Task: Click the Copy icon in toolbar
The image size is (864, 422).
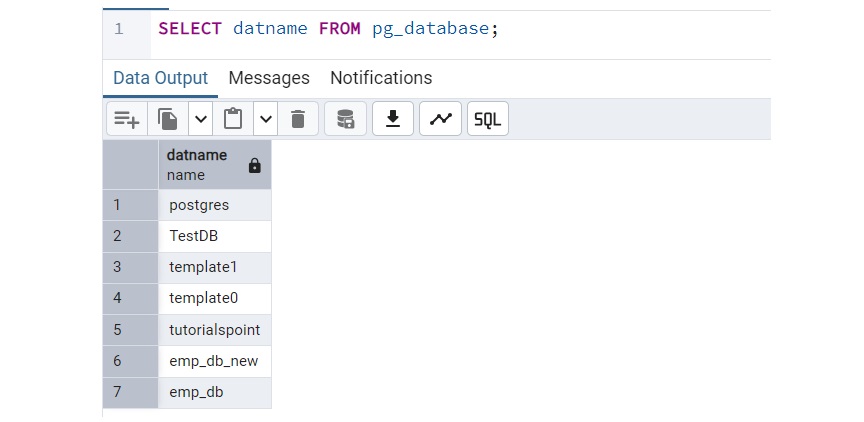Action: point(168,119)
